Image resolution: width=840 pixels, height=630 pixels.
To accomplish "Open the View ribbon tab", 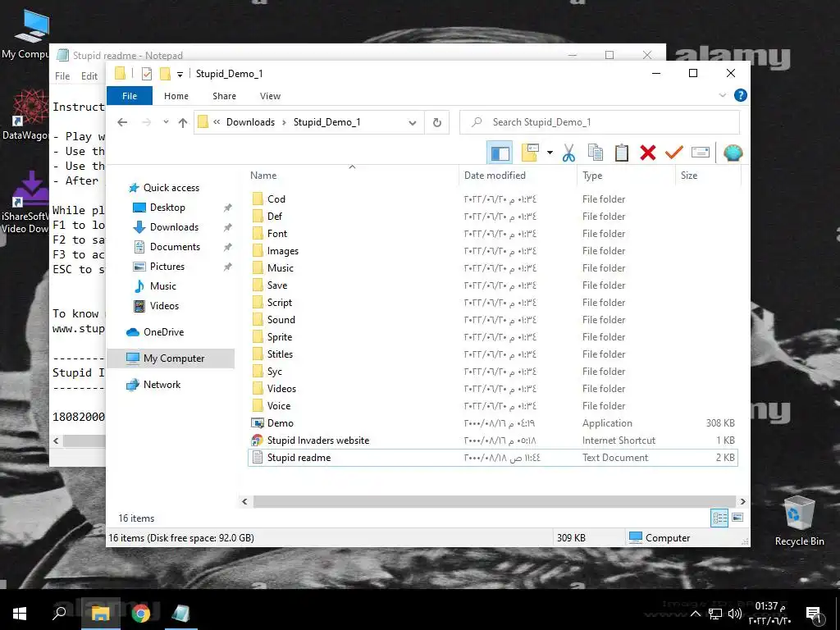I will tap(270, 96).
